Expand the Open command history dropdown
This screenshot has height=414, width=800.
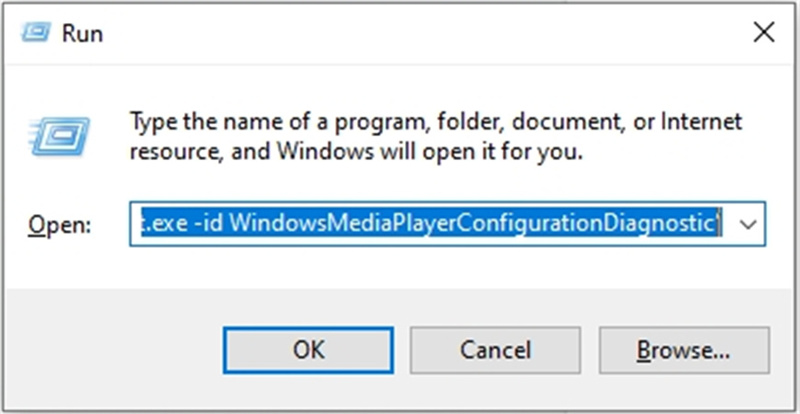click(x=748, y=225)
